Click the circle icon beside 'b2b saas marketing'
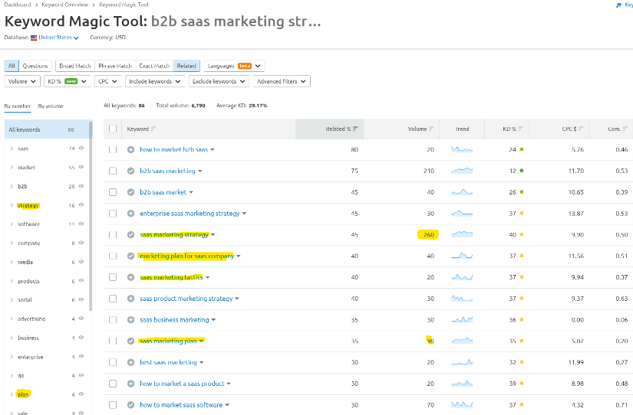The image size is (633, 415). [x=130, y=171]
